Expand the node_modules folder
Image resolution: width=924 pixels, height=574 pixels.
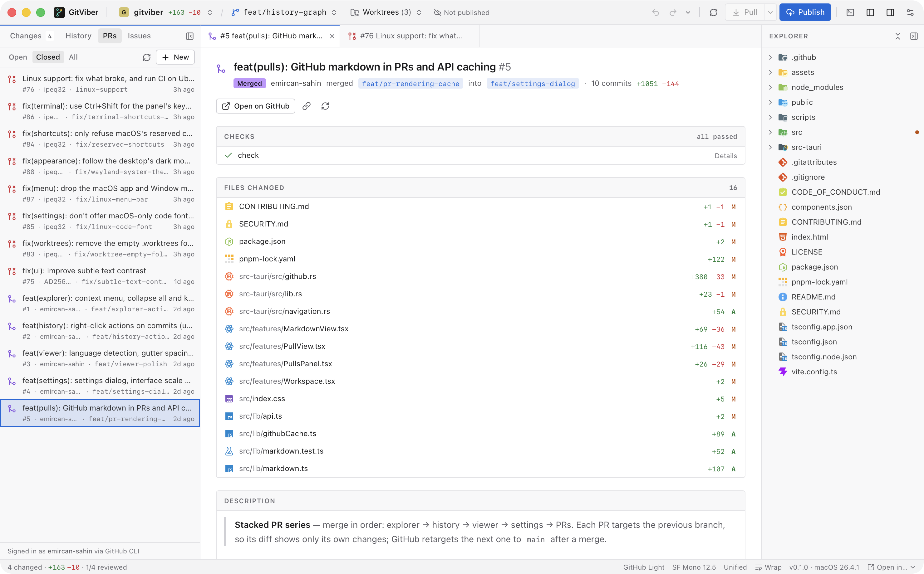[x=770, y=87]
